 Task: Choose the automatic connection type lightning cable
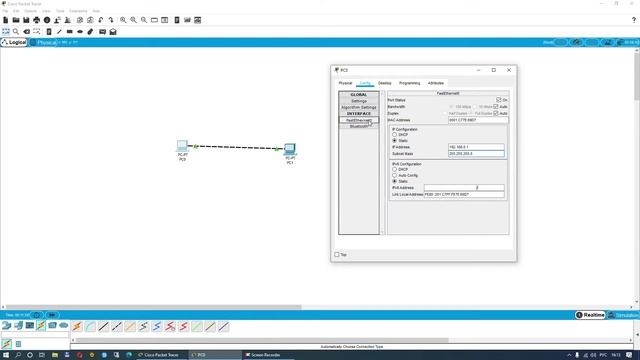[x=77, y=326]
